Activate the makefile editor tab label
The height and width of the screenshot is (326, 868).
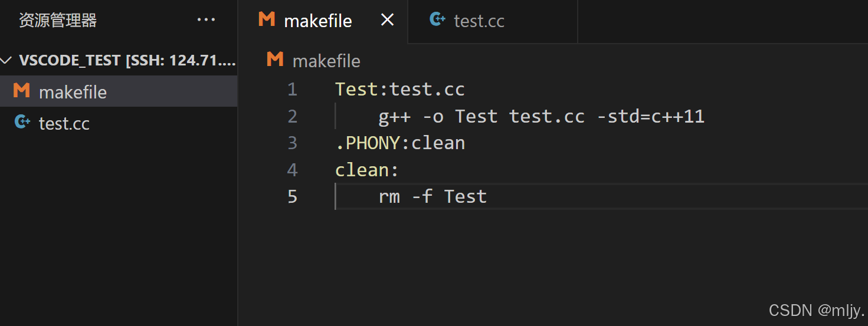pyautogui.click(x=318, y=21)
